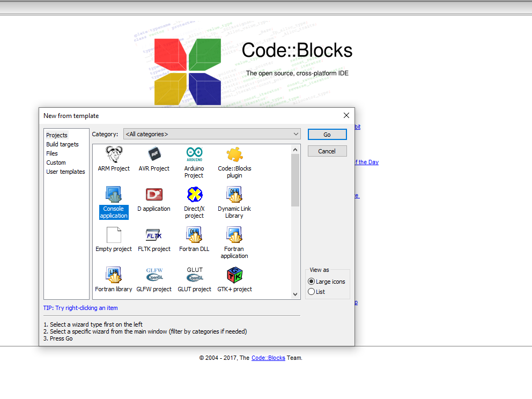Image resolution: width=532 pixels, height=399 pixels.
Task: Select the Dynamic Link Library template
Action: [x=234, y=203]
